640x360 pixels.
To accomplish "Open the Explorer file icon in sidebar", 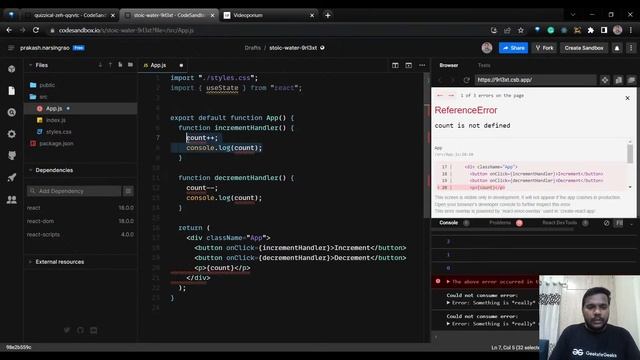I will click(x=11, y=91).
